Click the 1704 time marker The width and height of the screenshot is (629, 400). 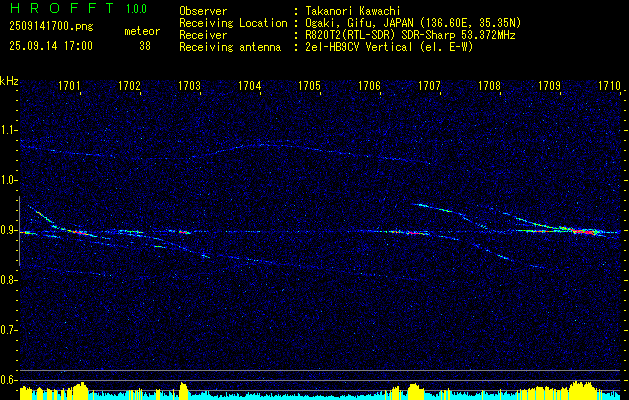click(250, 85)
